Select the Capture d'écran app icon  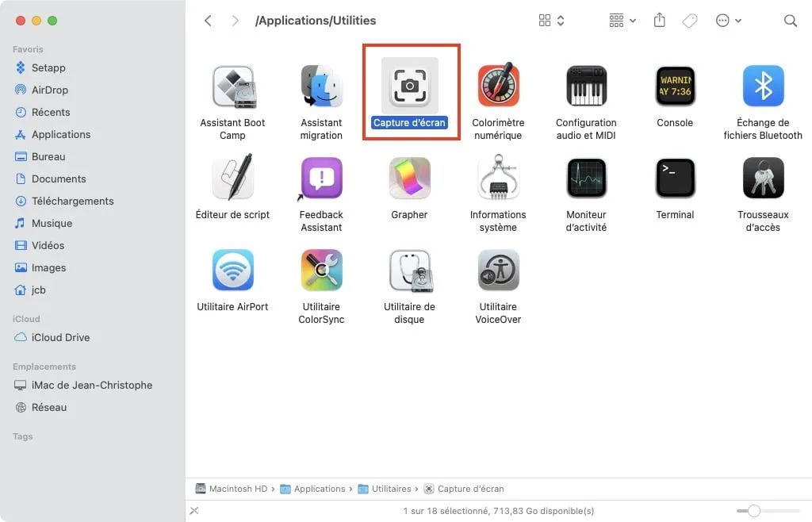(x=410, y=86)
